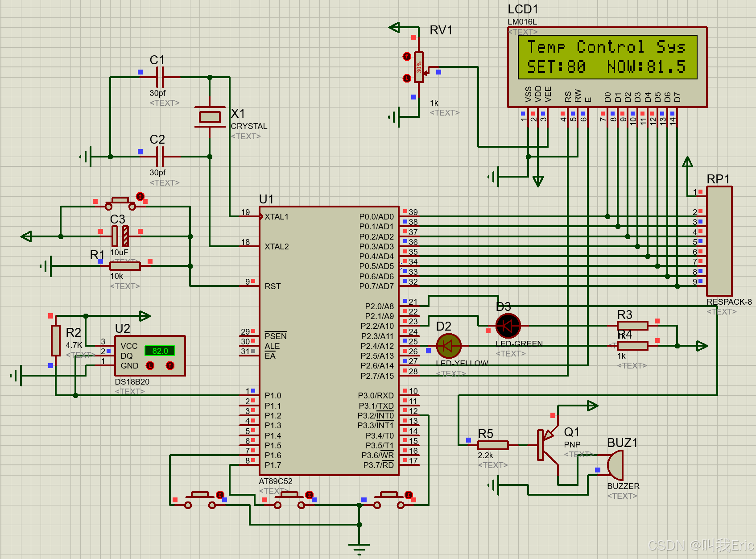Select the D3 green LED symbol
Screen dimensions: 756x559
508,326
